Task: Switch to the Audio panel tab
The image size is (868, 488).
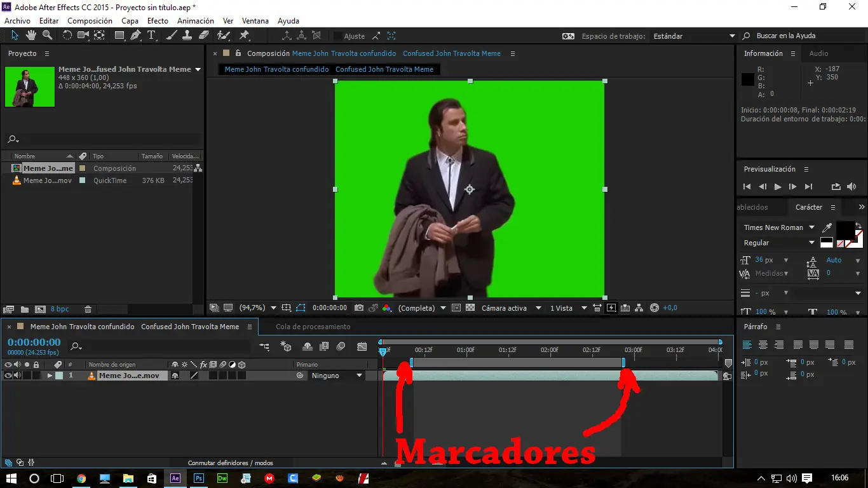Action: click(x=818, y=53)
